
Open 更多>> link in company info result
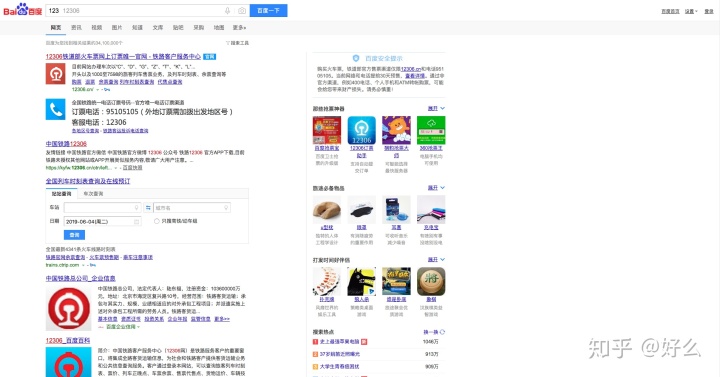tap(222, 319)
